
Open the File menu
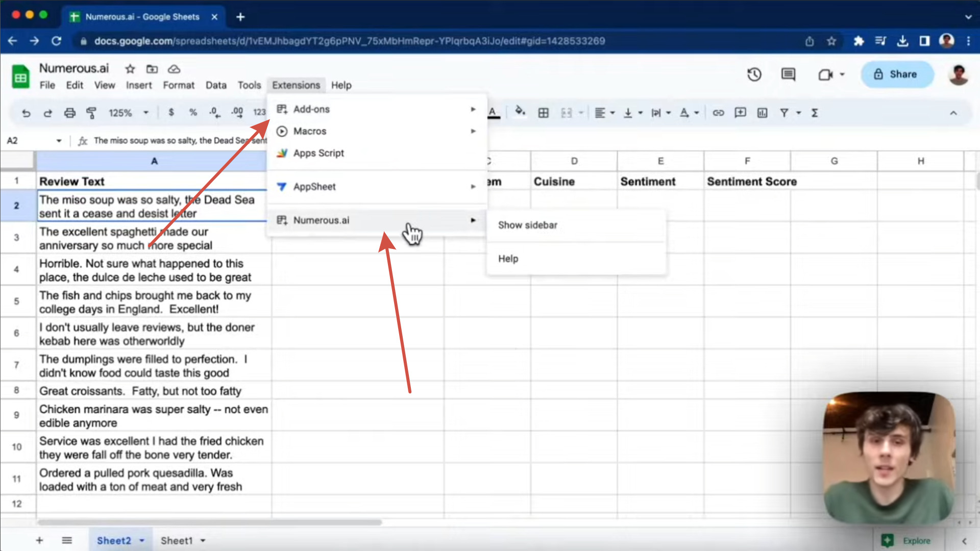[x=47, y=85]
